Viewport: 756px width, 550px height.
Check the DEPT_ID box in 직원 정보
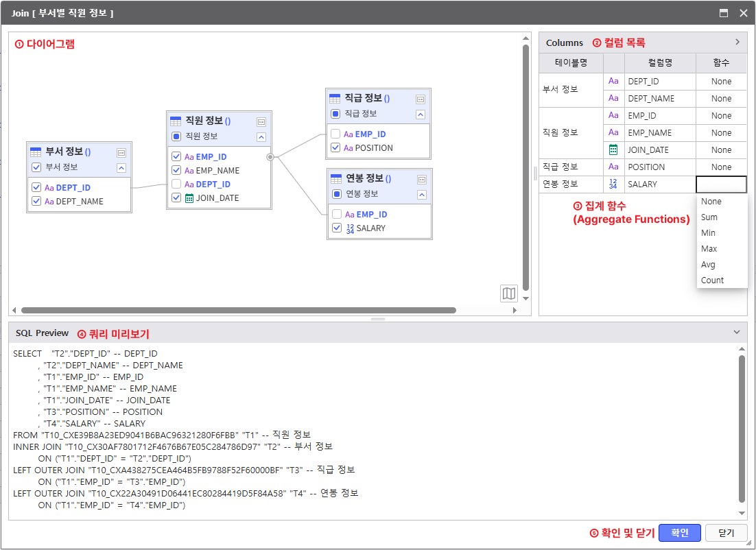176,184
